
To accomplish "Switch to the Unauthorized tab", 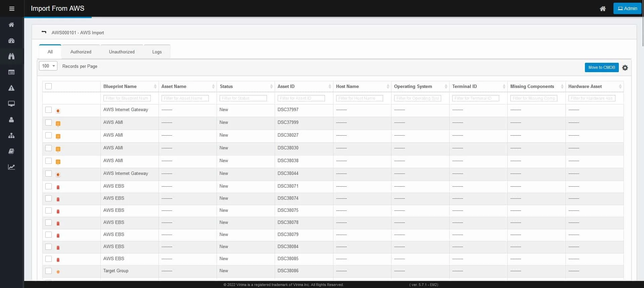I will 122,52.
